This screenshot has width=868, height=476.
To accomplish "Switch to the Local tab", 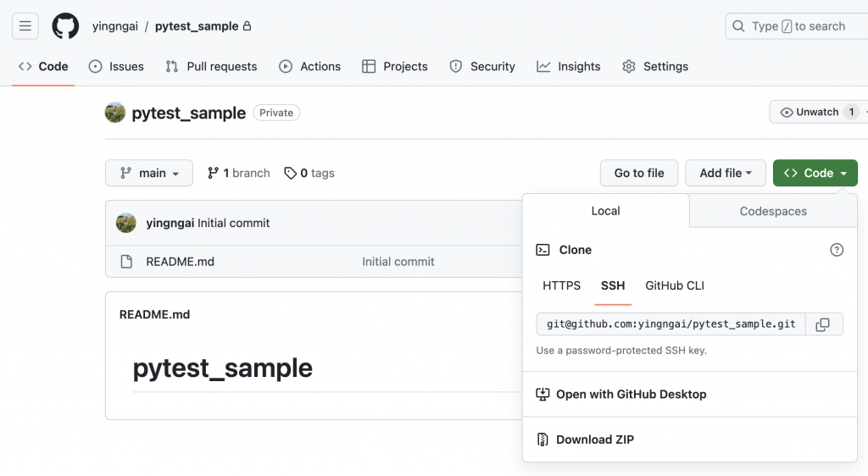I will [x=605, y=211].
